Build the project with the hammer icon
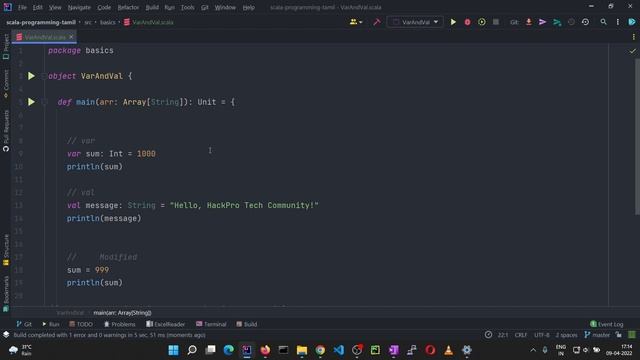The image size is (640, 360). (377, 22)
